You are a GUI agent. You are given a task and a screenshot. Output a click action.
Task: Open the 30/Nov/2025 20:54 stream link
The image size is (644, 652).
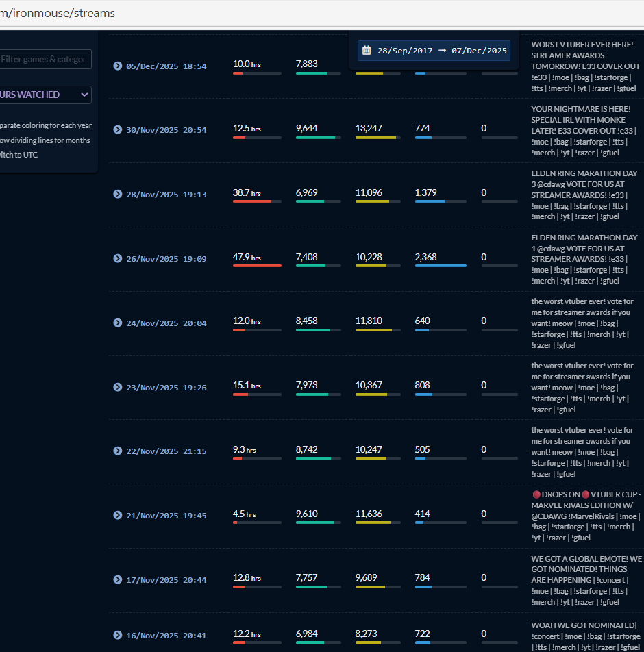click(x=166, y=130)
